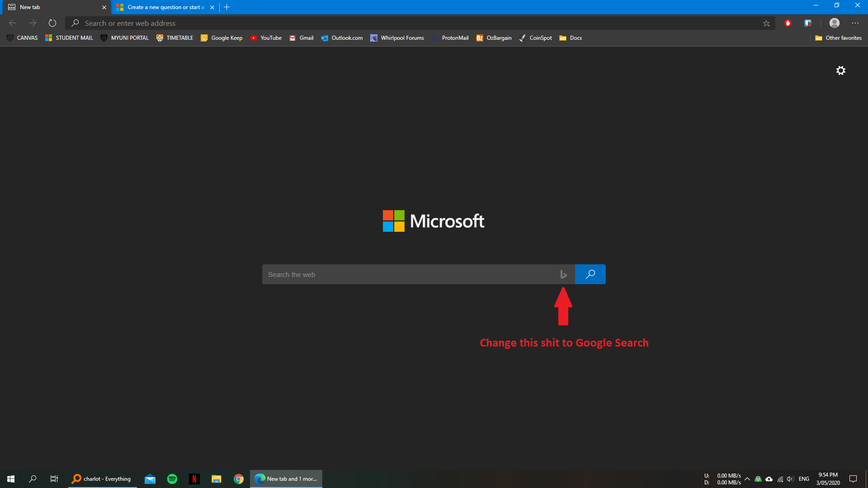Open Whirlpool Forums bookmark
The height and width of the screenshot is (488, 868).
point(397,38)
